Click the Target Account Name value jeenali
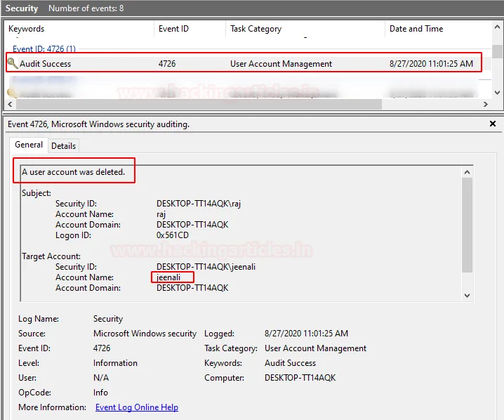 click(x=168, y=277)
